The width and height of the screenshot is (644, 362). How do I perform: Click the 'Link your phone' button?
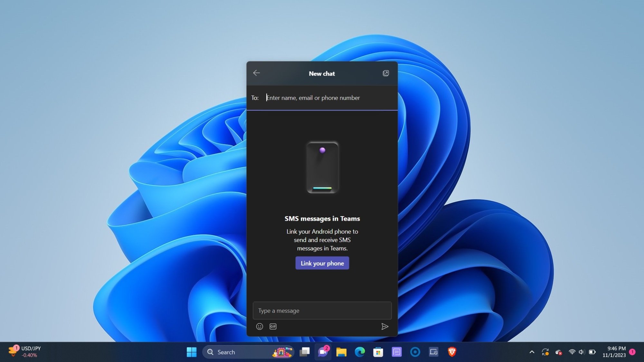coord(322,263)
